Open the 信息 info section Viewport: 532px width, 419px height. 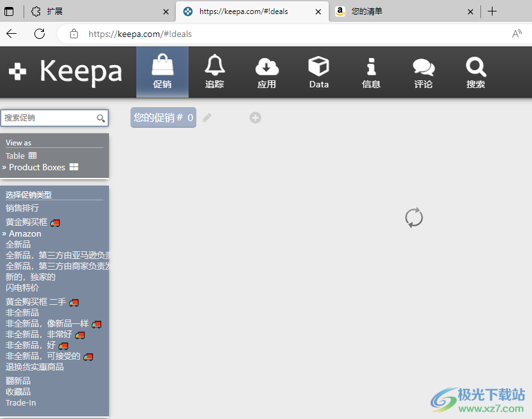[371, 72]
